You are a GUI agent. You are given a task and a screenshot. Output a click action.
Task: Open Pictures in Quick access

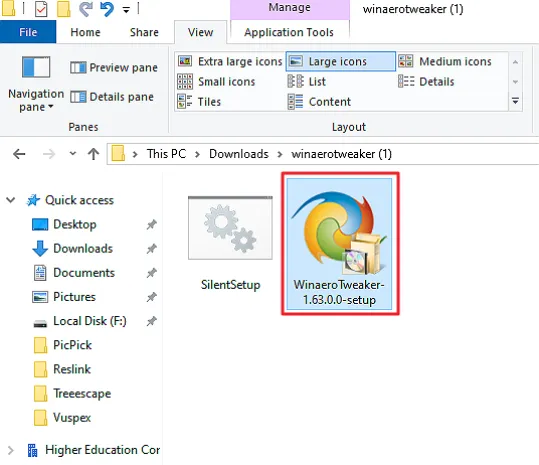click(64, 297)
